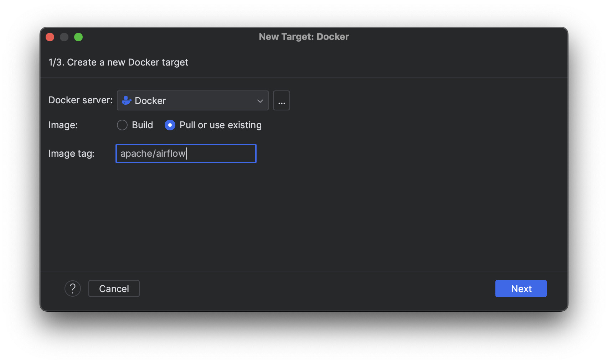
Task: Select the Build image option
Action: pyautogui.click(x=122, y=125)
